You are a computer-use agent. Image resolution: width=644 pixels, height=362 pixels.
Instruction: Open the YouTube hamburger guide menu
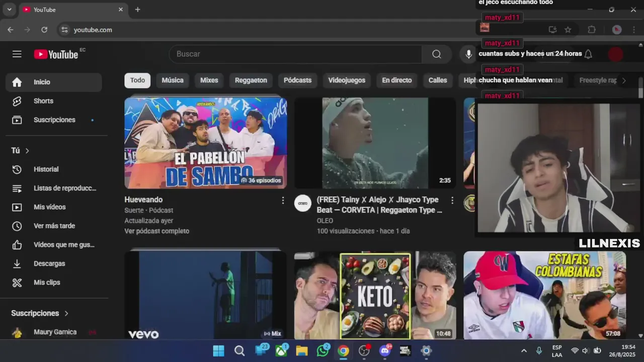[17, 54]
